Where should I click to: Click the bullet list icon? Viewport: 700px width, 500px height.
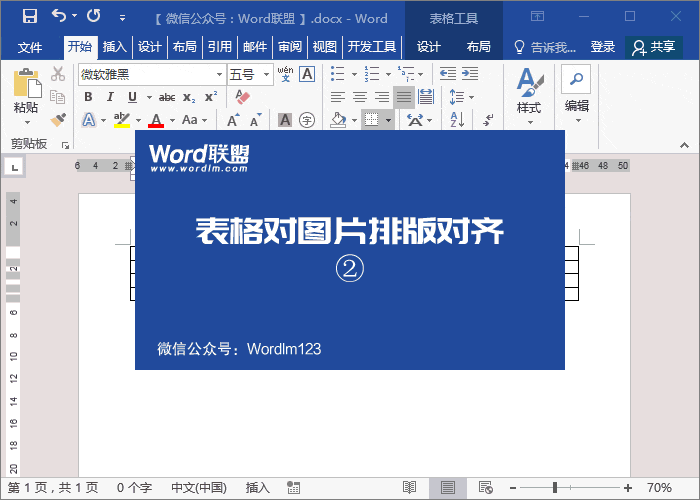click(338, 74)
